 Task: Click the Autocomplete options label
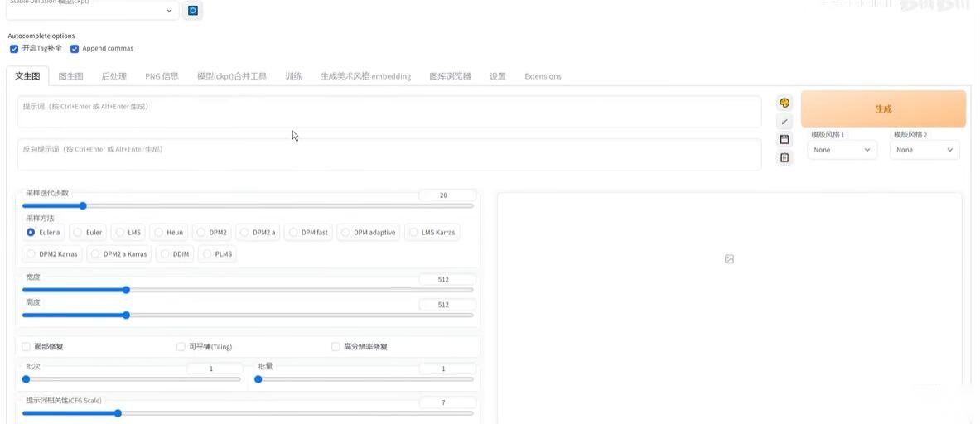pos(41,36)
